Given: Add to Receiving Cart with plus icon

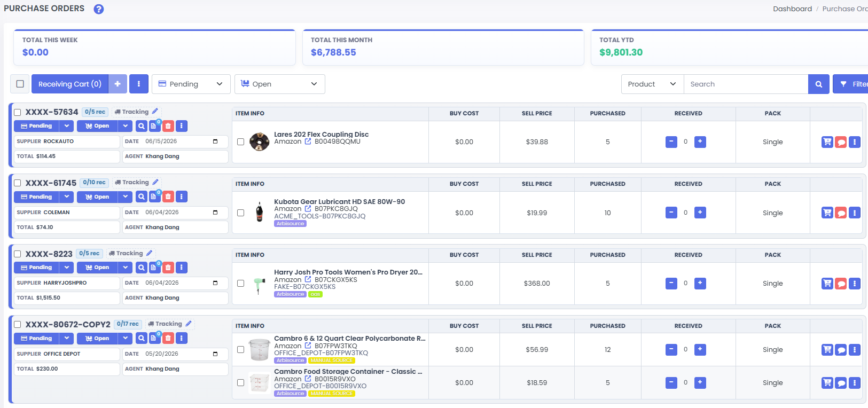Looking at the screenshot, I should point(118,84).
